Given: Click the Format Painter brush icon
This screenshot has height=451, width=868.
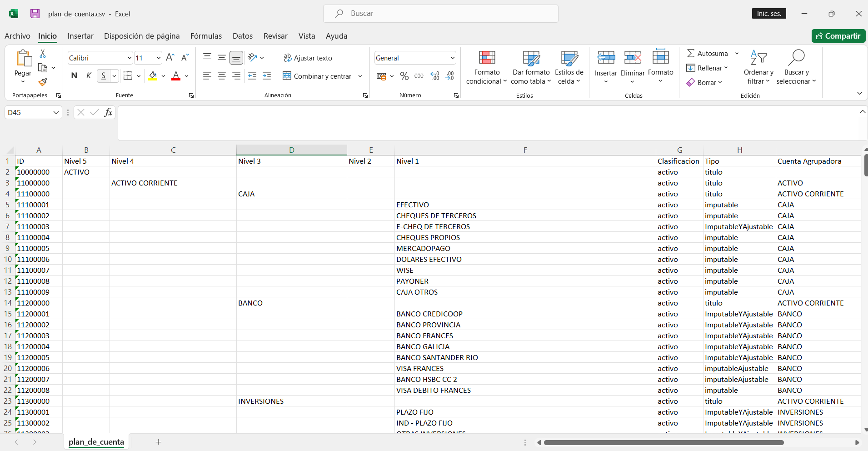Looking at the screenshot, I should coord(43,82).
